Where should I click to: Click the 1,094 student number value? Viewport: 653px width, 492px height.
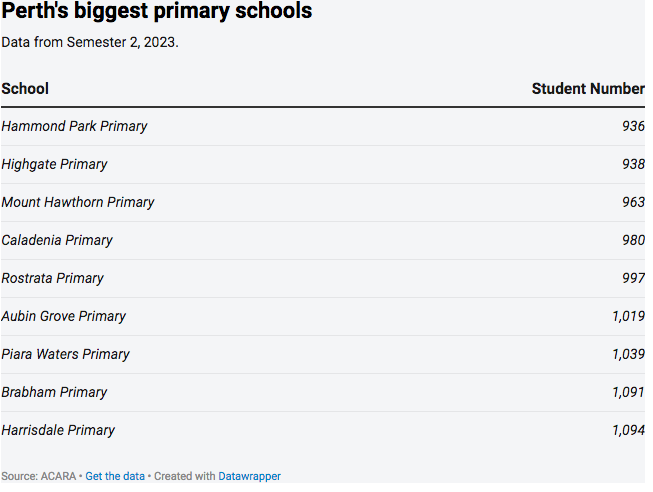627,431
